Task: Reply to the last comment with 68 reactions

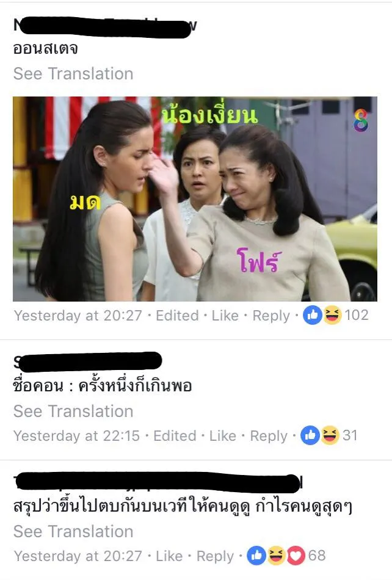Action: tap(215, 557)
